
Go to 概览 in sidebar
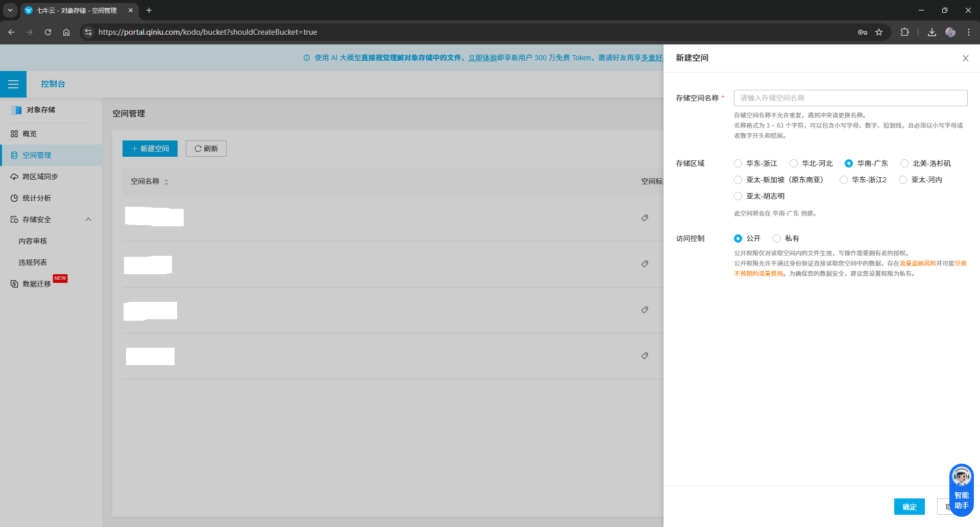coord(30,134)
